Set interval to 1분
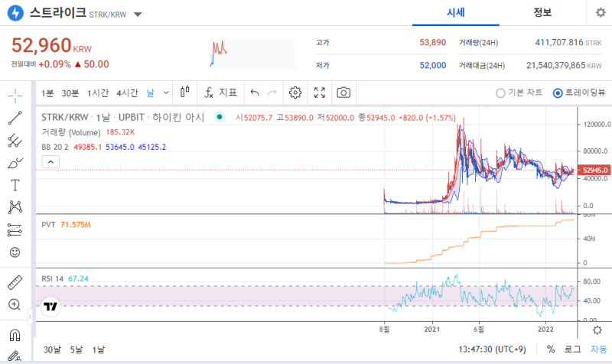The height and width of the screenshot is (364, 612). click(x=47, y=93)
